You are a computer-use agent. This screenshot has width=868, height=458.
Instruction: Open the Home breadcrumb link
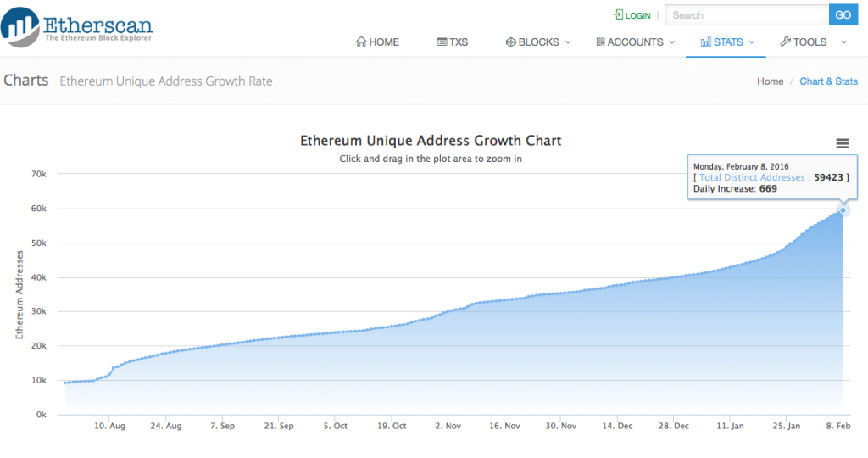click(770, 81)
